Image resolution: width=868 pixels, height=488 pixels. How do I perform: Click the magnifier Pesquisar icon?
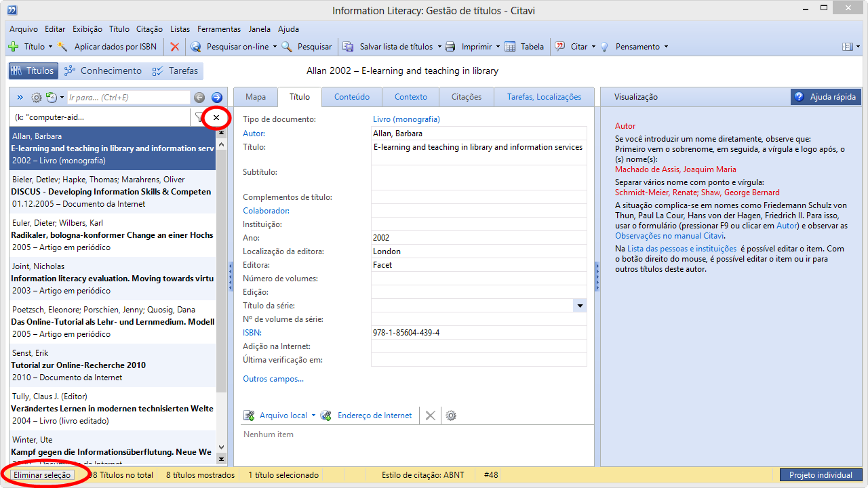287,47
